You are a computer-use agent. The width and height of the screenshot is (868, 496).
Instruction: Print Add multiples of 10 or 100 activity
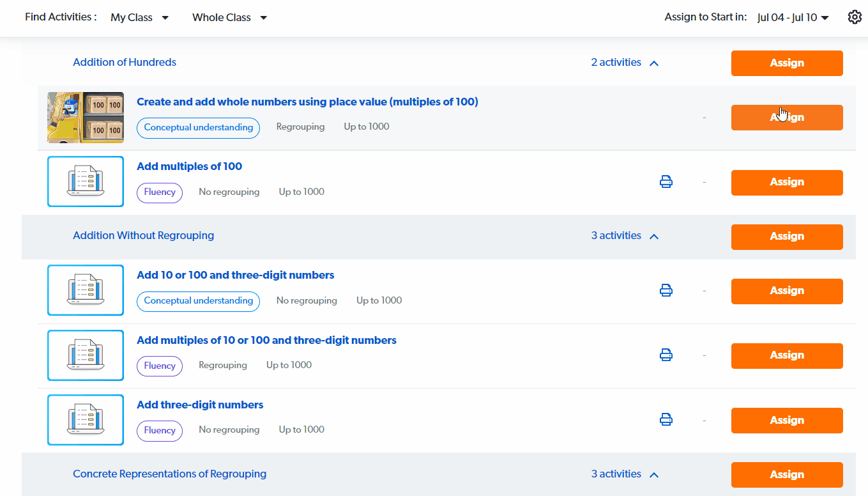(666, 355)
